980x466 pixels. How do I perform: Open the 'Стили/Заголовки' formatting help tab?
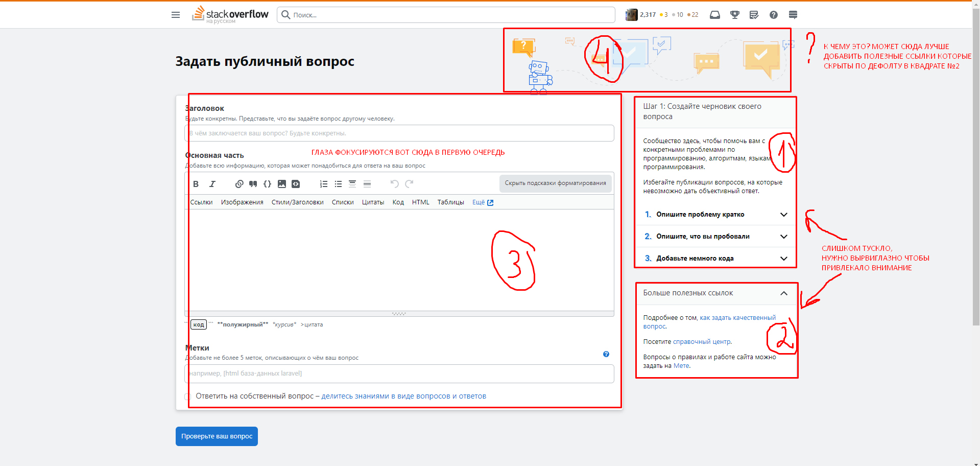pos(298,202)
